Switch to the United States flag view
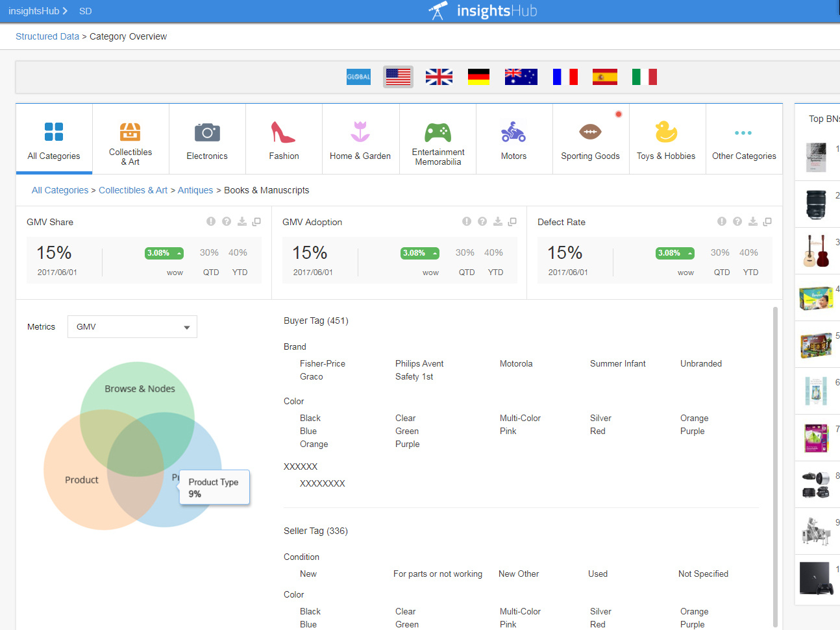840x630 pixels. pyautogui.click(x=397, y=76)
